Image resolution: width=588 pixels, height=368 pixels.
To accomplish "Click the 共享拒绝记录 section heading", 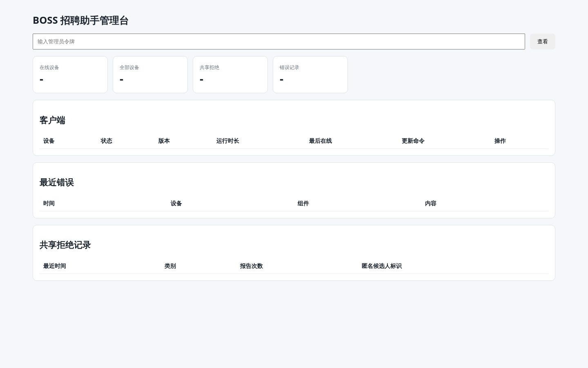I will pos(65,245).
